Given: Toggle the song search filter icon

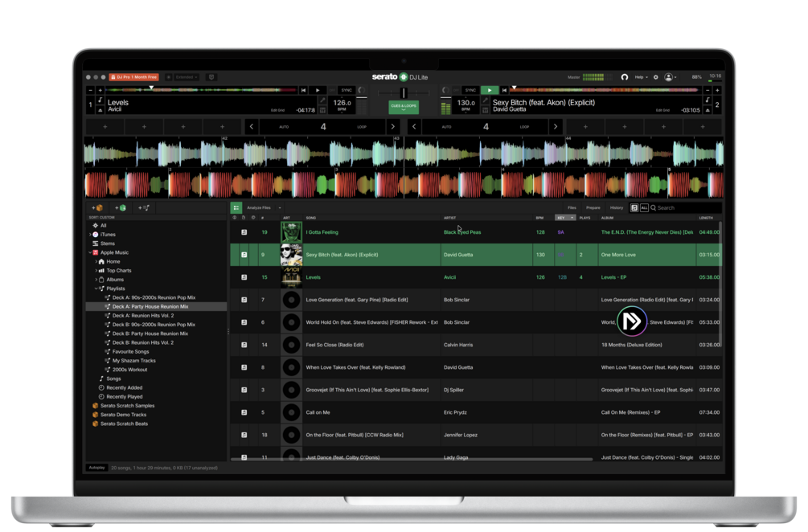Looking at the screenshot, I should pos(634,207).
